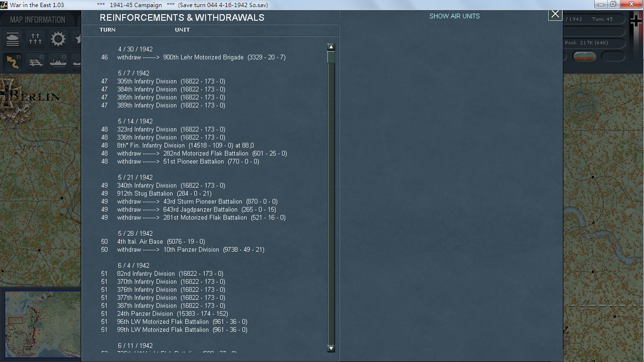This screenshot has height=362, width=644.
Task: Click the TURN column header
Action: point(107,30)
